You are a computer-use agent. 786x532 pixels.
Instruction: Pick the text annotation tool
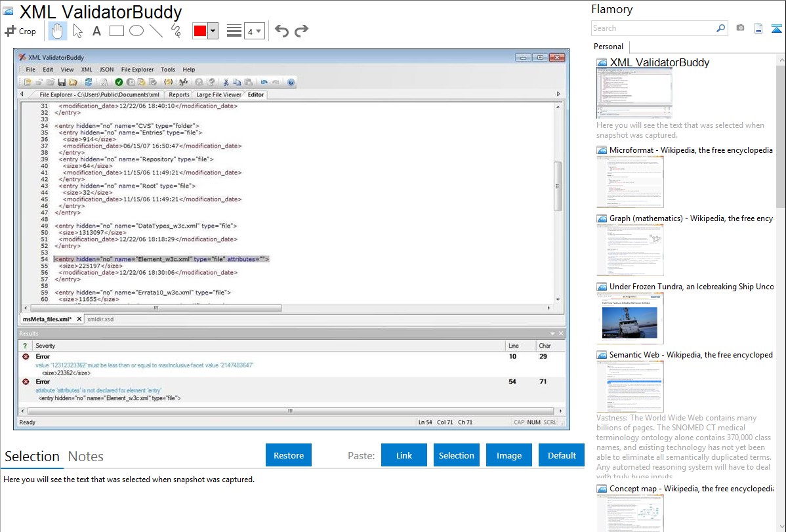coord(96,31)
